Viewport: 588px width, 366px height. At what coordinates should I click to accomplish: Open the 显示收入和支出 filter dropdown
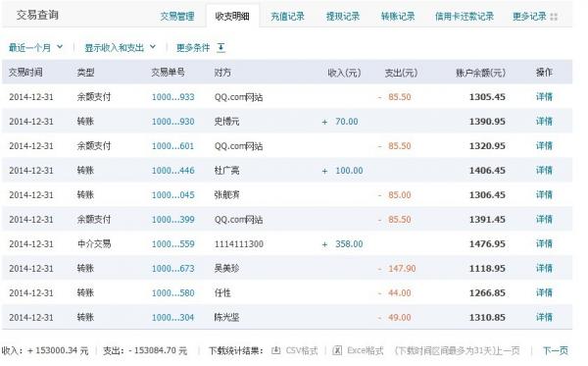pos(120,48)
